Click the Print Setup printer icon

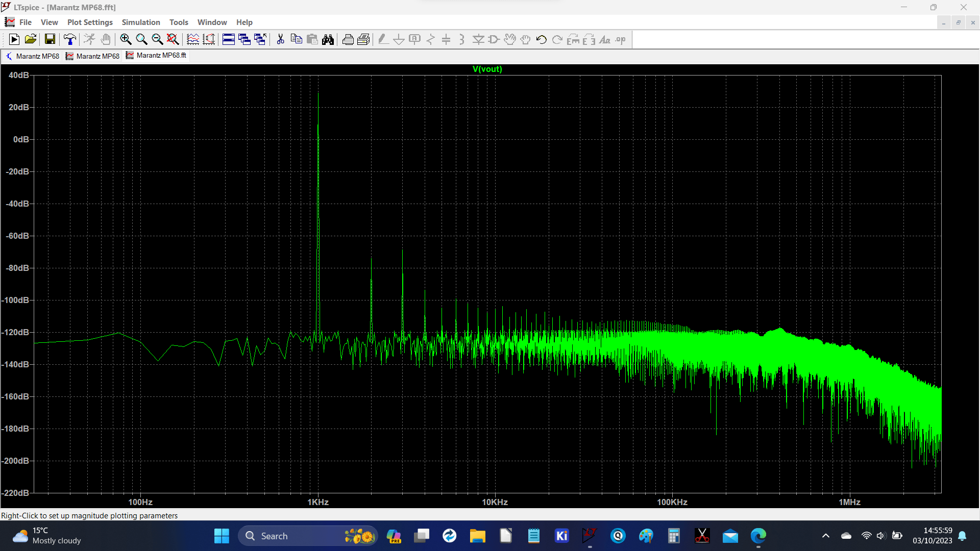[x=348, y=39]
